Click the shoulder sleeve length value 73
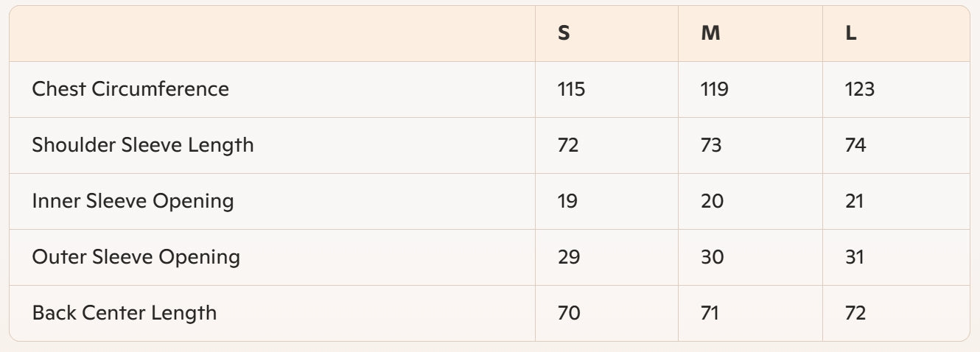 712,146
